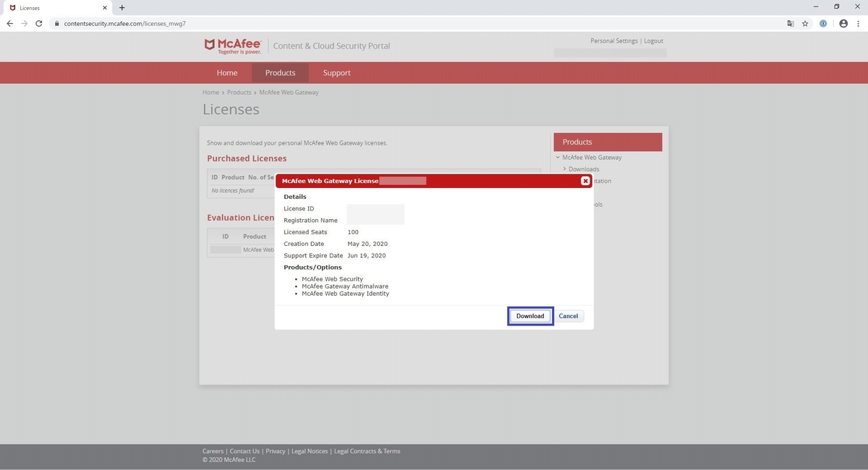The image size is (868, 470).
Task: Expand the Downloads section in Products panel
Action: tap(565, 168)
